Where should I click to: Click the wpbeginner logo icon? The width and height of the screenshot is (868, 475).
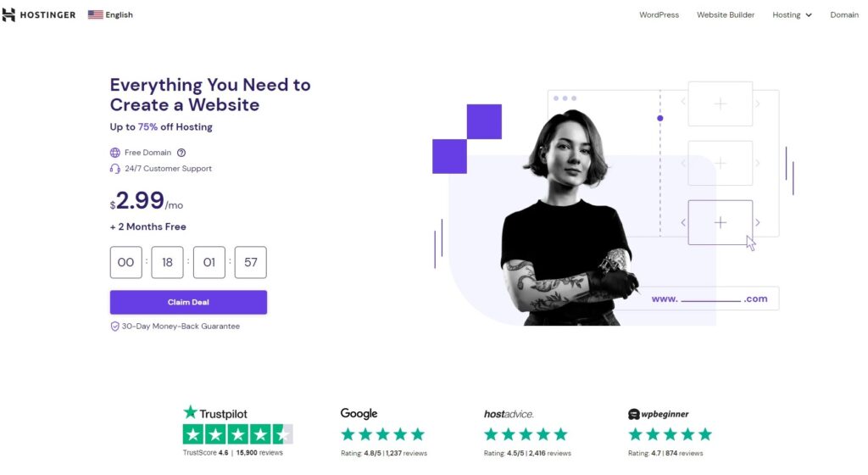coord(634,414)
